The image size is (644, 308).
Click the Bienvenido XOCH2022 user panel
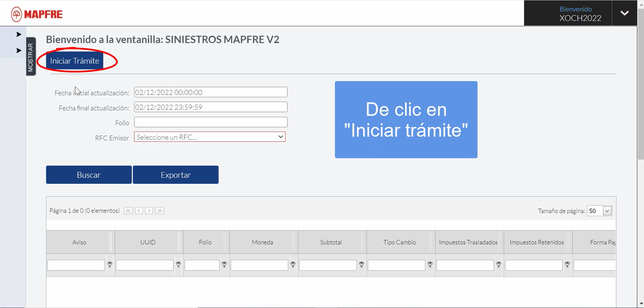pyautogui.click(x=568, y=13)
